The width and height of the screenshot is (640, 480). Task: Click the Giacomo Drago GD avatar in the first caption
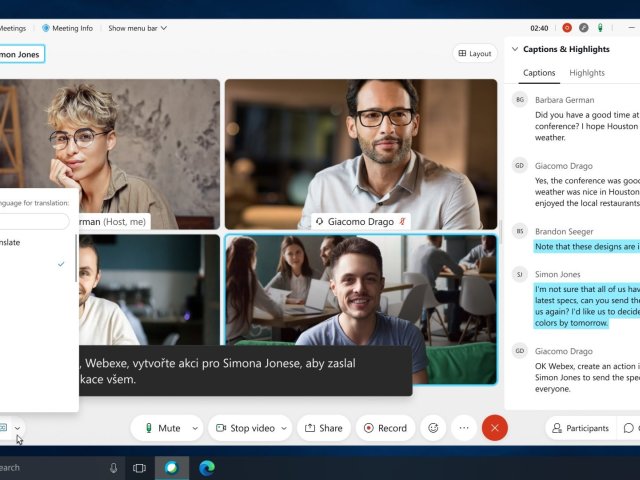pos(520,166)
